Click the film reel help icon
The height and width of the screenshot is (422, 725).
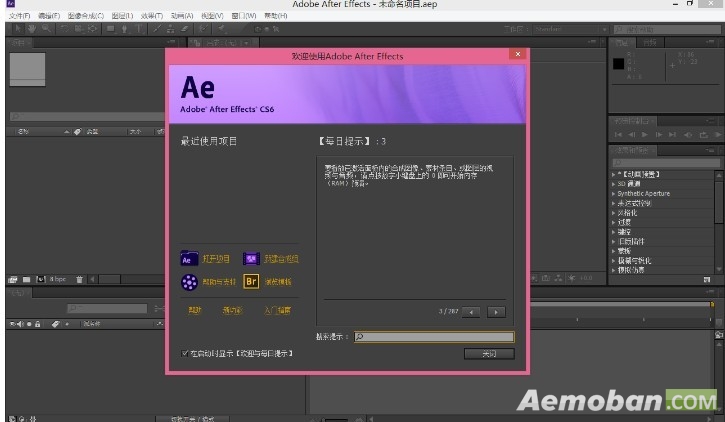click(189, 281)
